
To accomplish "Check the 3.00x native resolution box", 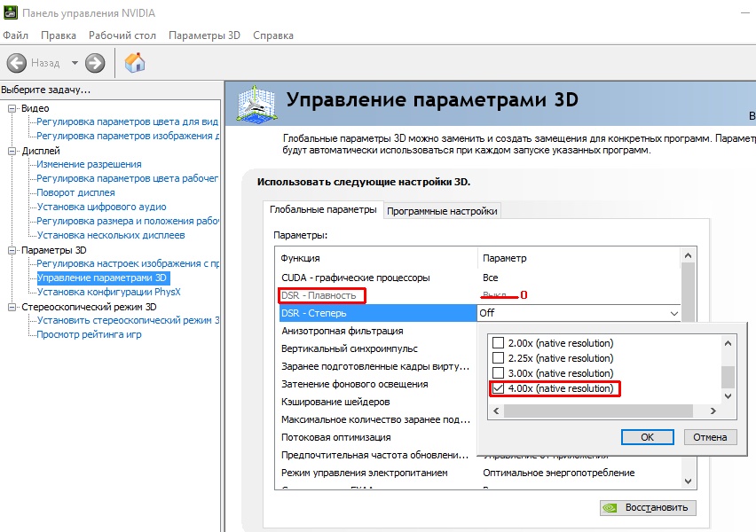I will tap(498, 373).
